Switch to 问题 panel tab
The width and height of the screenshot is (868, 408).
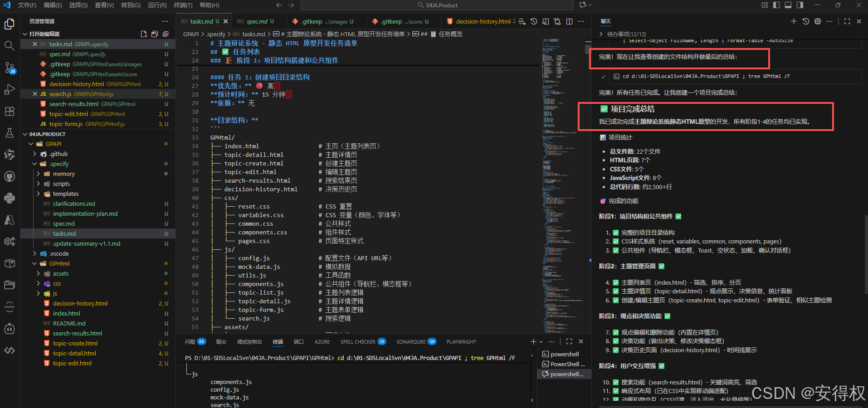[x=195, y=342]
